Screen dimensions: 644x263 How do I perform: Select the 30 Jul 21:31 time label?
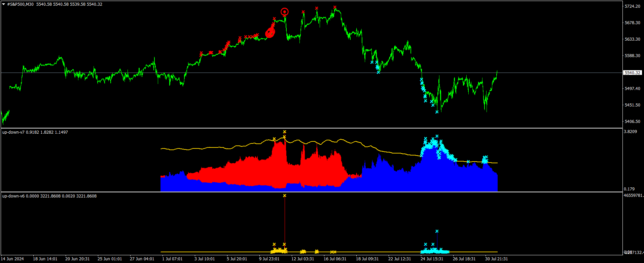click(x=496, y=259)
